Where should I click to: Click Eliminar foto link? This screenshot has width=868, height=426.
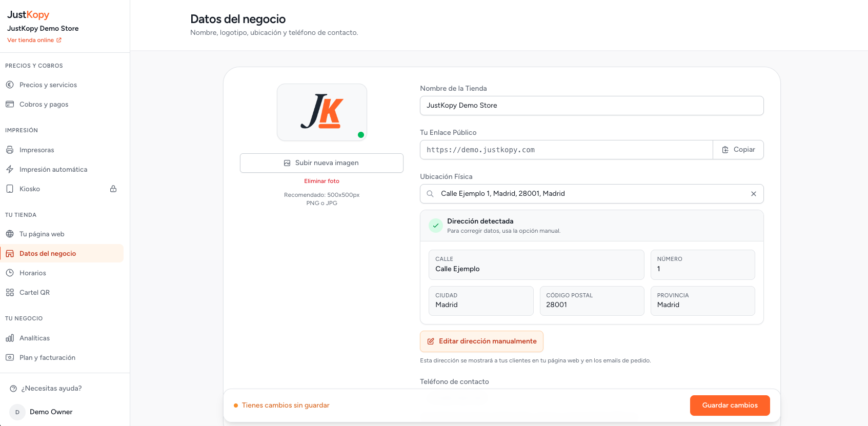click(x=321, y=181)
